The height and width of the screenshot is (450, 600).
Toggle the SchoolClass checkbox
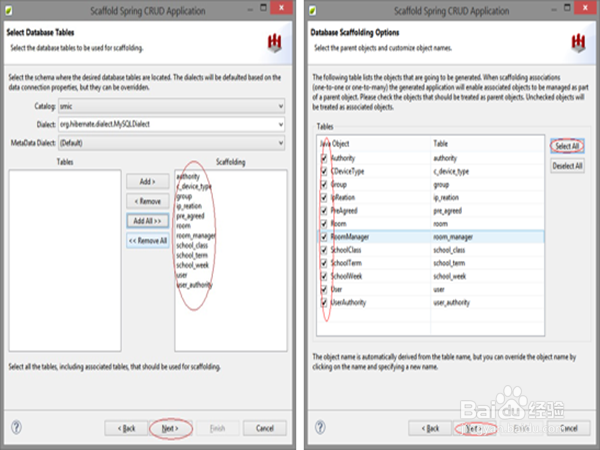(x=324, y=250)
